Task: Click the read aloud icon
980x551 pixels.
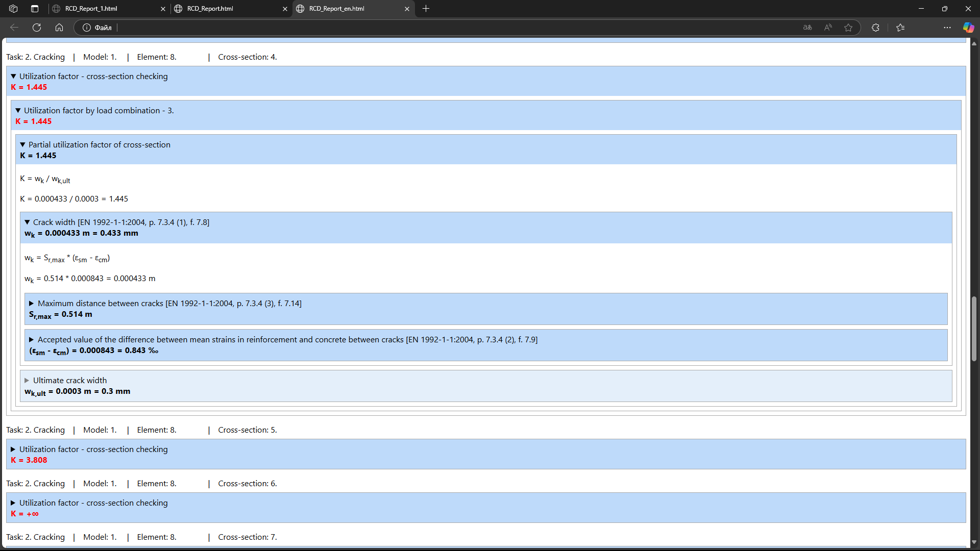Action: [828, 28]
